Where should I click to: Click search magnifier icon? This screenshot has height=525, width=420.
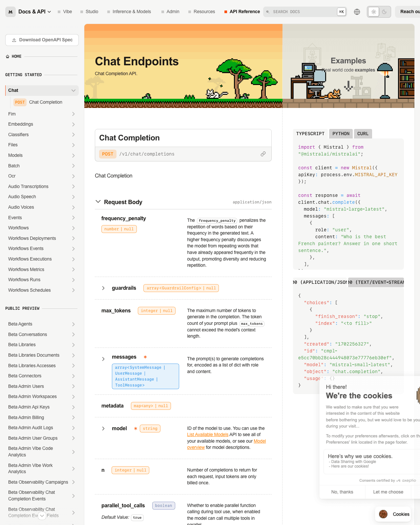(268, 12)
